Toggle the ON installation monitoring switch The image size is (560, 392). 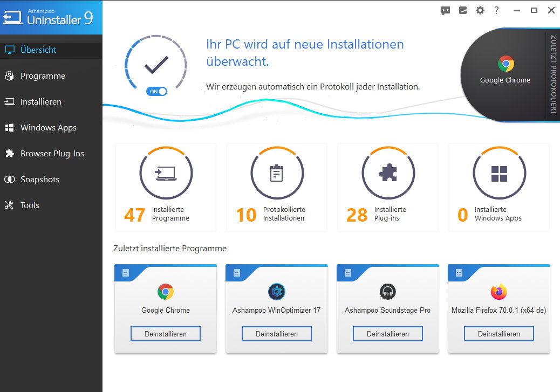point(155,91)
